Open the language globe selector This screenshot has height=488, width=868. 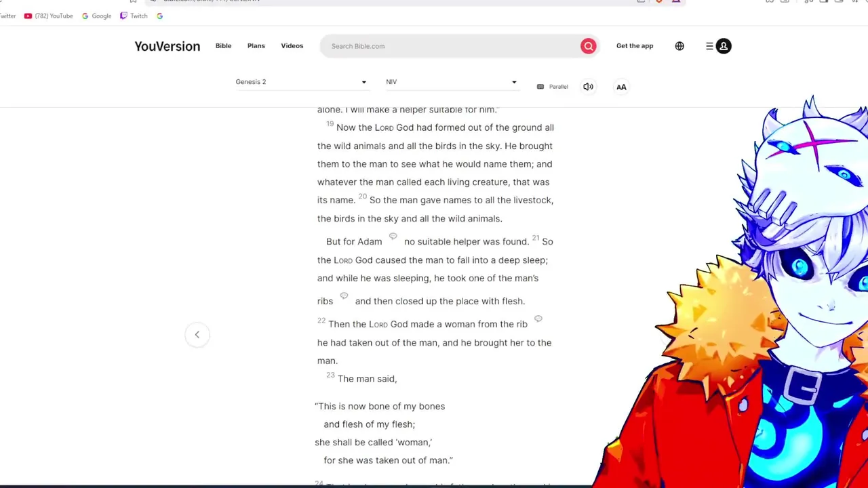[x=679, y=46]
